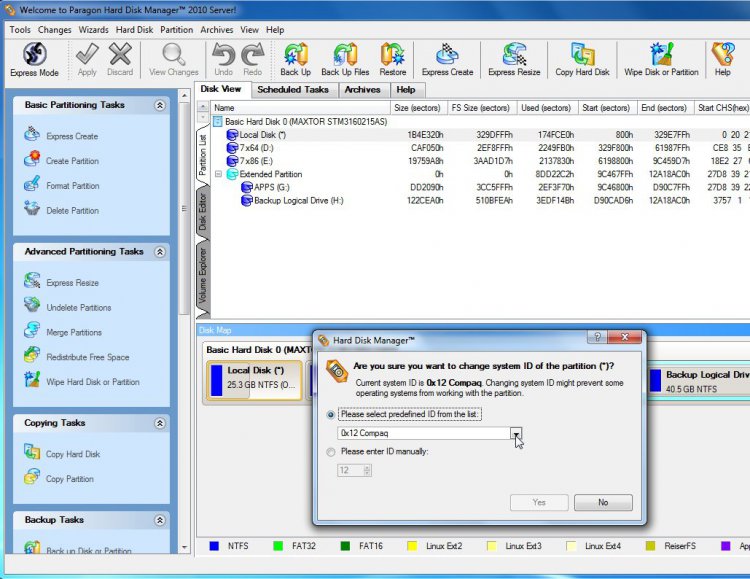The height and width of the screenshot is (579, 750).
Task: Open the Changes menu
Action: (x=55, y=30)
